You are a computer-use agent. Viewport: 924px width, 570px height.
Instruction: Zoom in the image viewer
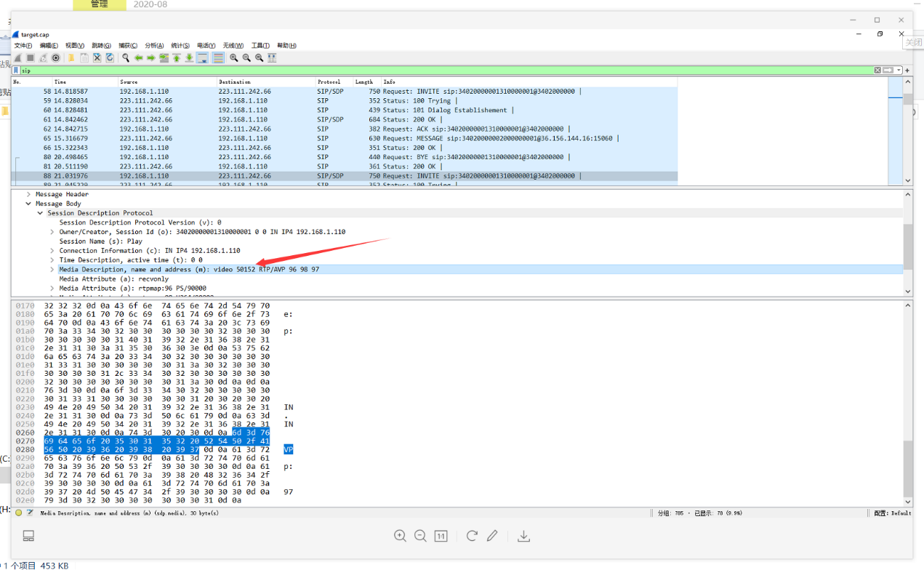tap(400, 536)
